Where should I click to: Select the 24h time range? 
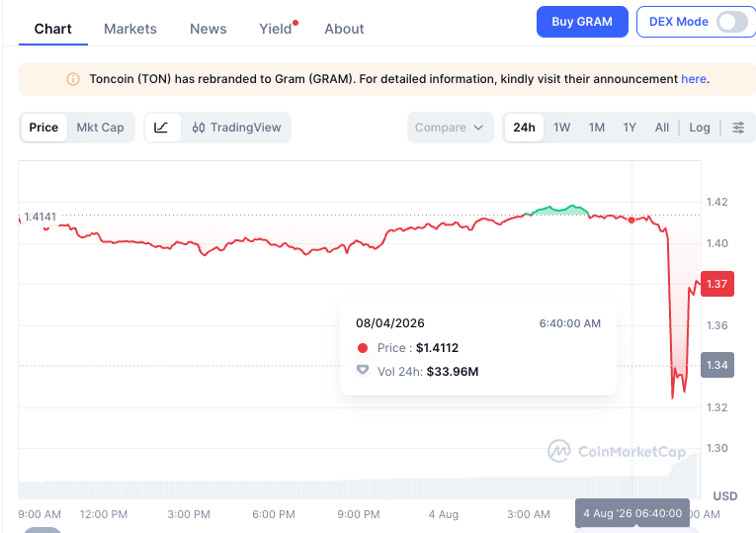[524, 128]
